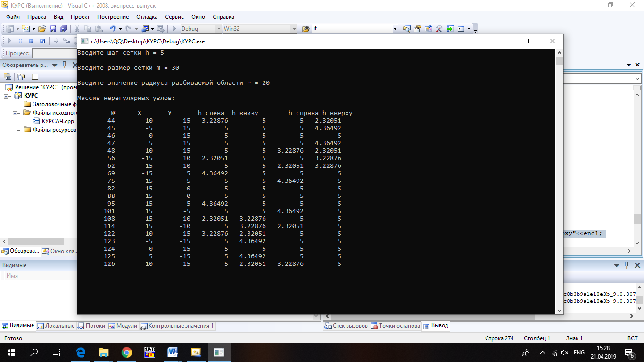
Task: Click the Properties icon in Solution Explorer toolbar
Action: tap(8, 76)
